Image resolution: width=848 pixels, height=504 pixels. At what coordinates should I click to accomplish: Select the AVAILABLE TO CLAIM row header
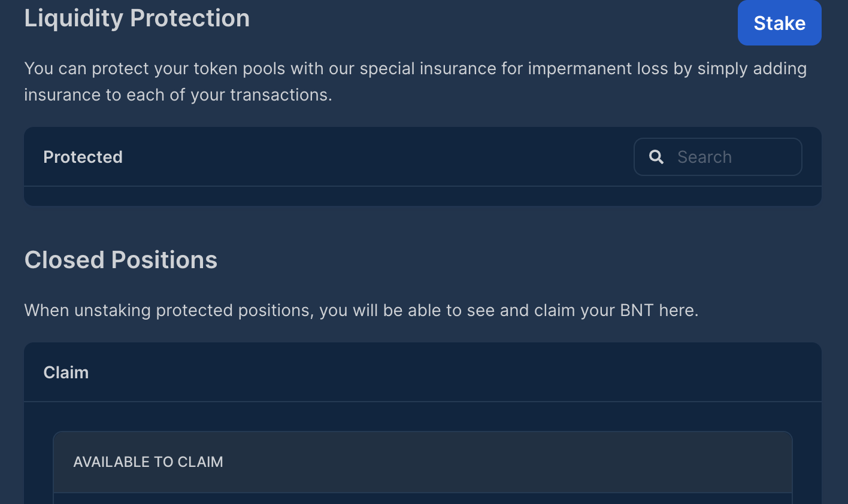coord(148,462)
